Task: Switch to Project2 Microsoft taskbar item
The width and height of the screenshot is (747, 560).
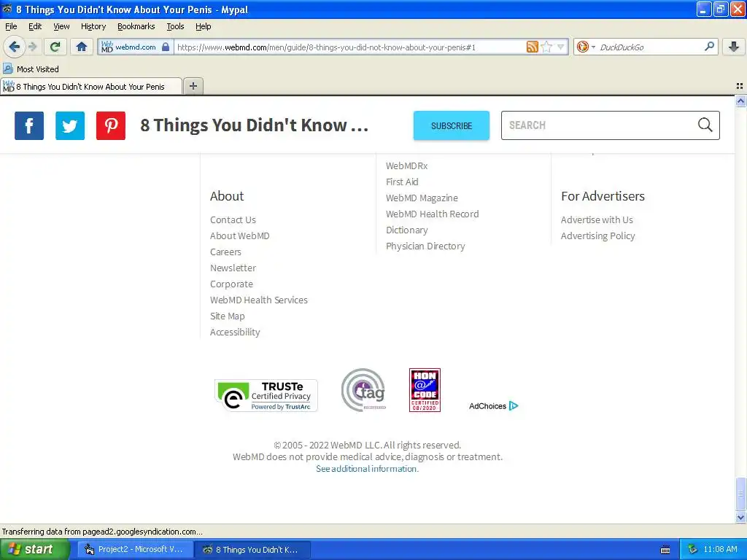Action: point(135,549)
